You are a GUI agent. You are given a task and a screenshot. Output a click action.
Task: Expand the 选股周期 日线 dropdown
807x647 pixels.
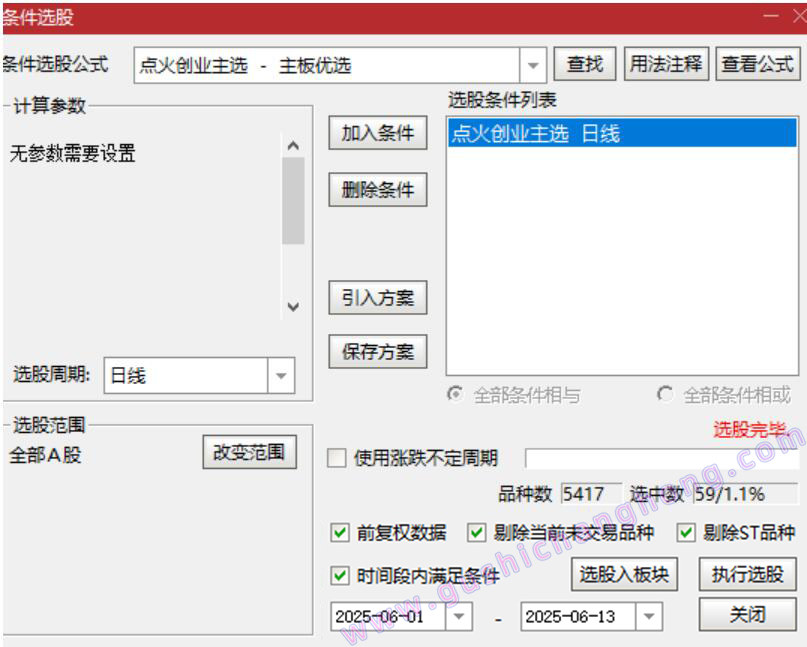281,376
